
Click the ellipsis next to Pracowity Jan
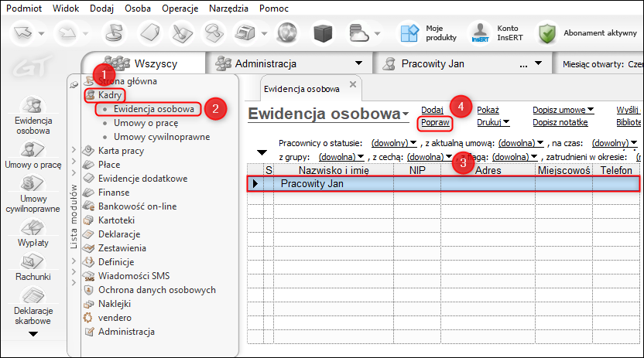523,65
